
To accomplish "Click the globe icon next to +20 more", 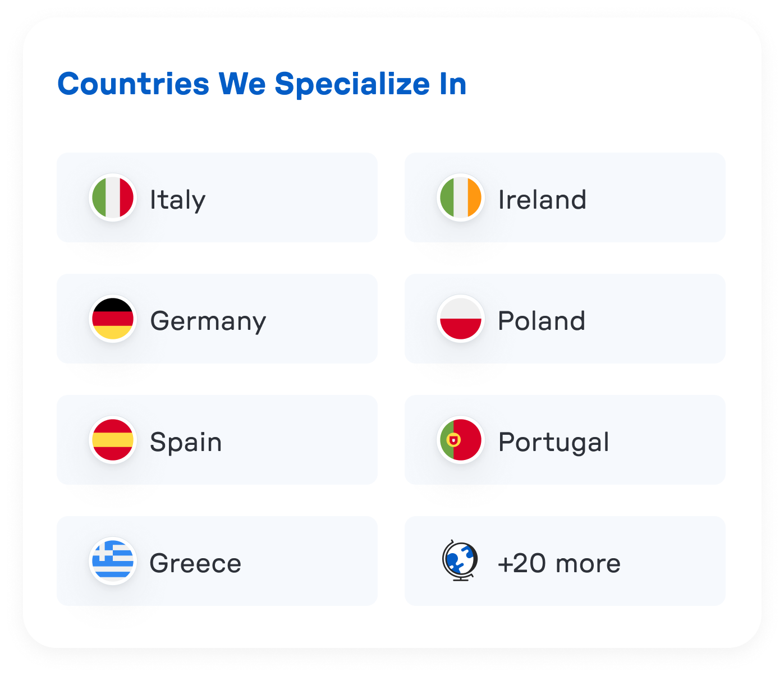I will pos(459,561).
